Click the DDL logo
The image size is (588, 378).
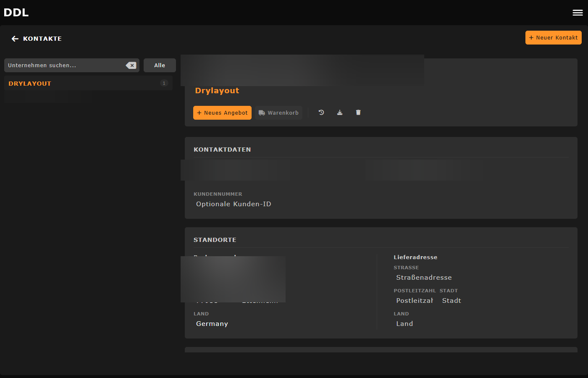pos(16,12)
